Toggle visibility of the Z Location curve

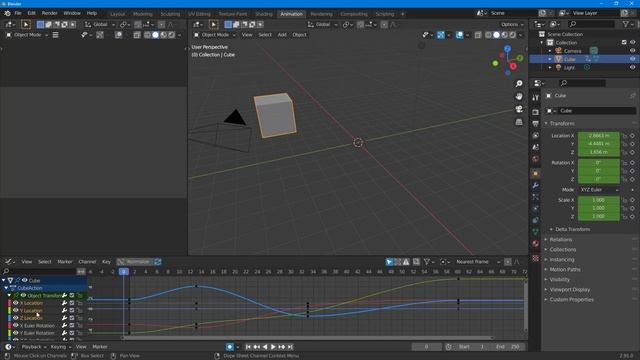tap(16, 318)
